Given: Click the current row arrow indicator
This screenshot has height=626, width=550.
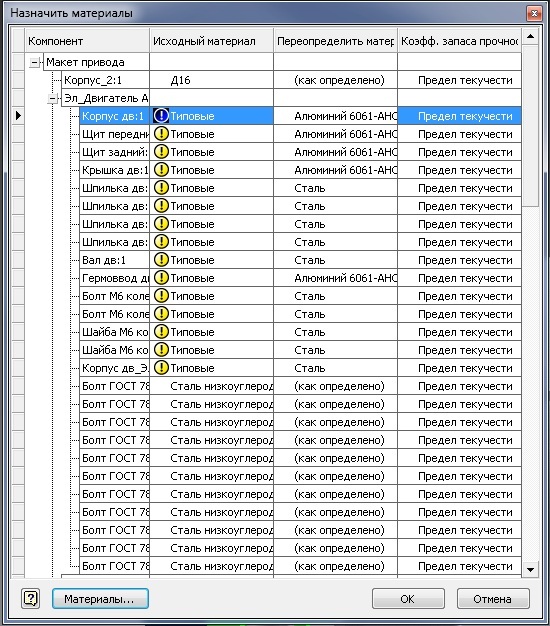Looking at the screenshot, I should click(x=18, y=116).
